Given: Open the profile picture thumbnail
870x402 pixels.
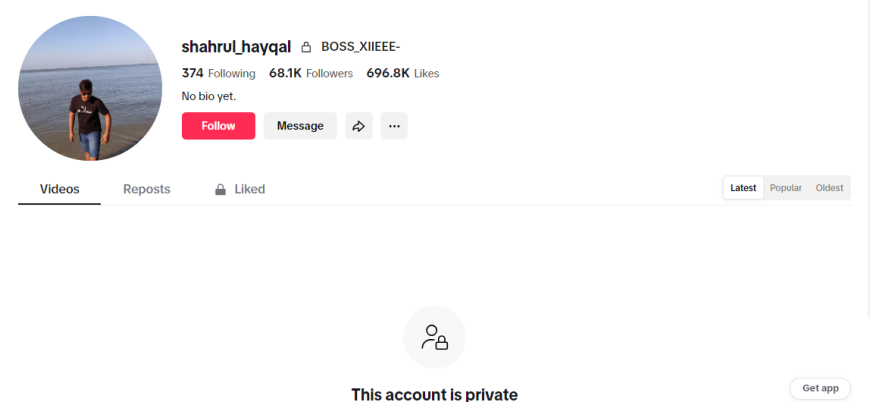Looking at the screenshot, I should pyautogui.click(x=90, y=89).
